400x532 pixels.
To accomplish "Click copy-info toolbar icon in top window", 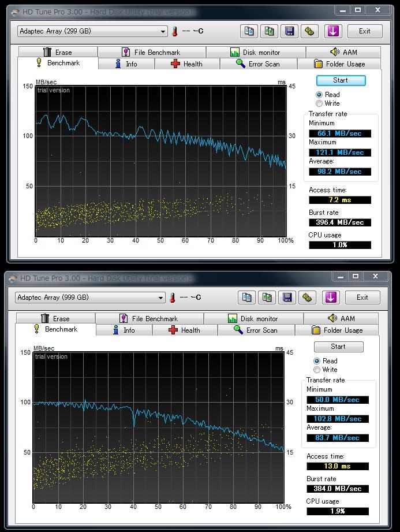I will (x=249, y=31).
